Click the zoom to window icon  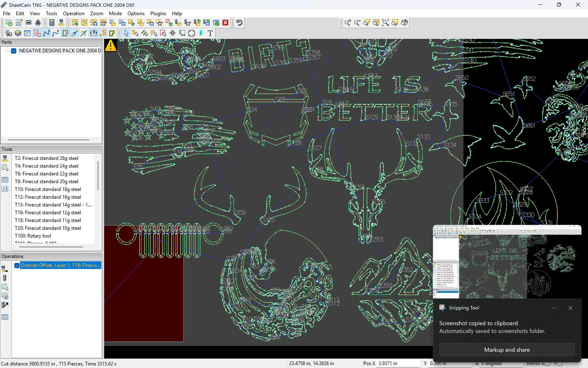pyautogui.click(x=385, y=23)
